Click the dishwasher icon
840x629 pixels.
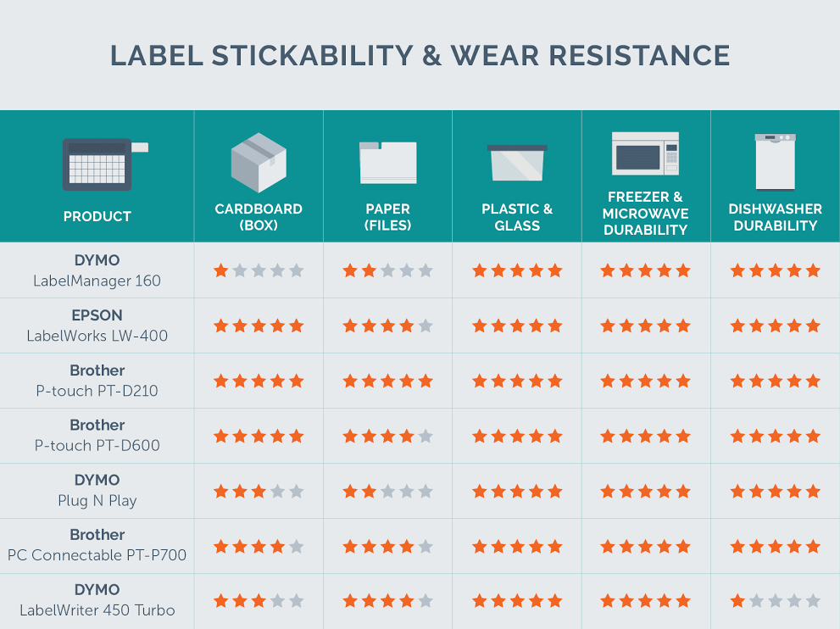point(775,161)
